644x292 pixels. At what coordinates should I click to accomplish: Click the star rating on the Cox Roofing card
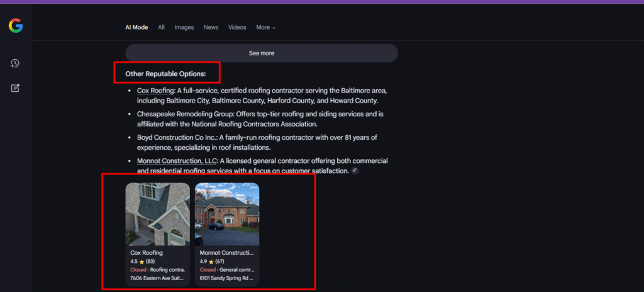click(143, 262)
